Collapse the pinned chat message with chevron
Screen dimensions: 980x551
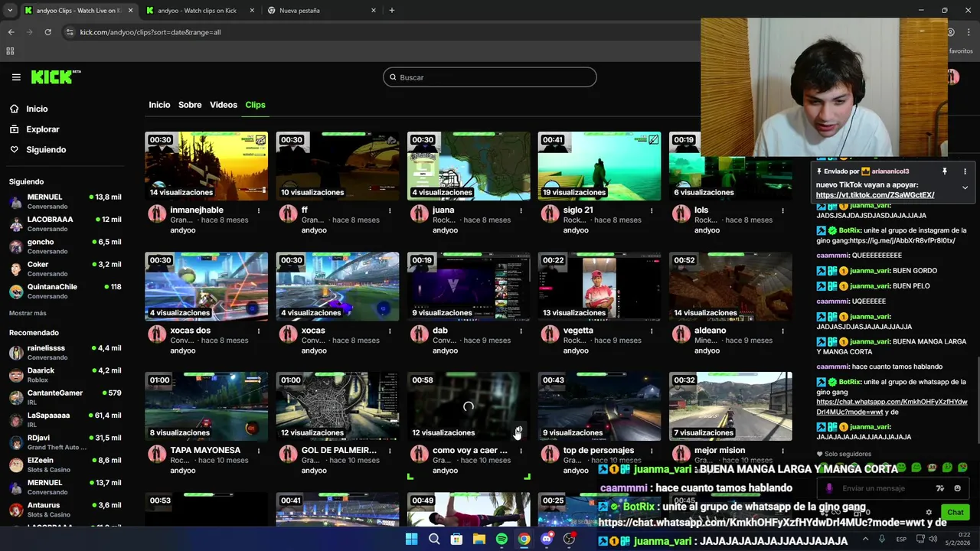(x=965, y=187)
